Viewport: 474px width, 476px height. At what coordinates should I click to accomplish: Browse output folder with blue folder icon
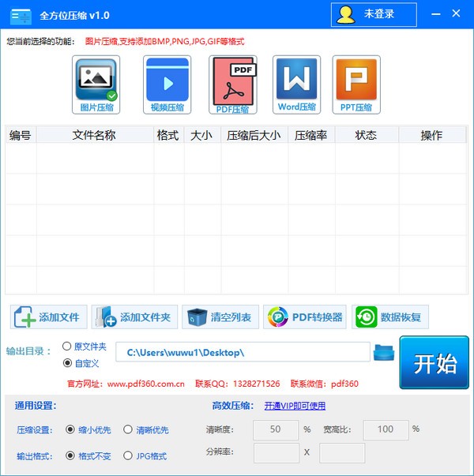tap(384, 352)
